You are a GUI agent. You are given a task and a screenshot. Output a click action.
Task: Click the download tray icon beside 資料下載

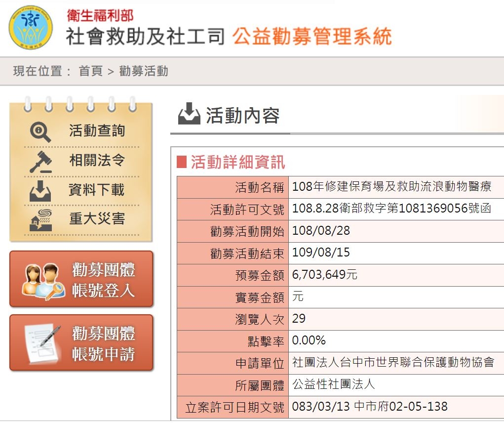click(x=40, y=191)
